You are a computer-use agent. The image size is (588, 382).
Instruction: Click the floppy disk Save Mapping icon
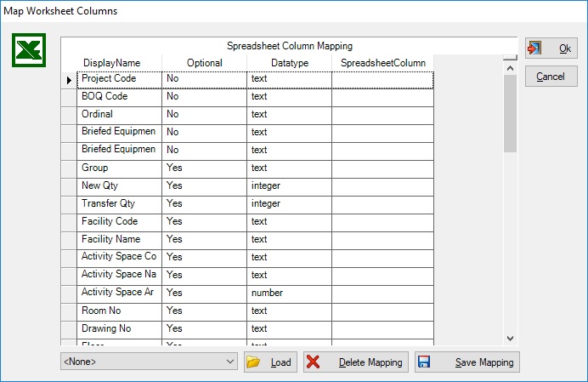click(424, 362)
